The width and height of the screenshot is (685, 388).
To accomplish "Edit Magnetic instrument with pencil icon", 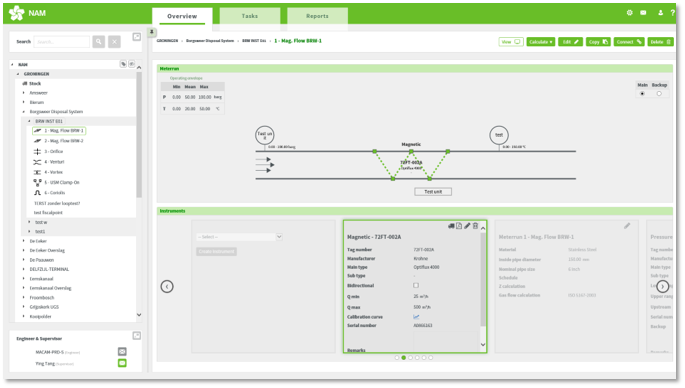I will tap(467, 226).
